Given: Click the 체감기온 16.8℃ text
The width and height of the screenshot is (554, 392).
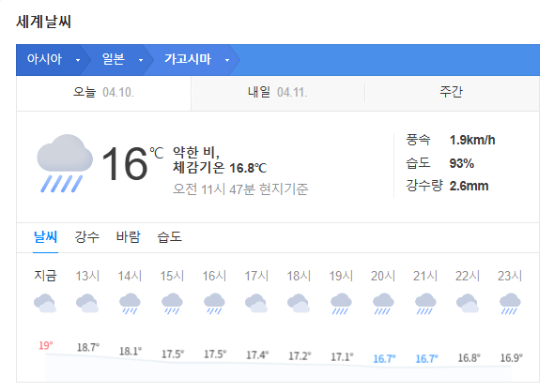Looking at the screenshot, I should [220, 168].
